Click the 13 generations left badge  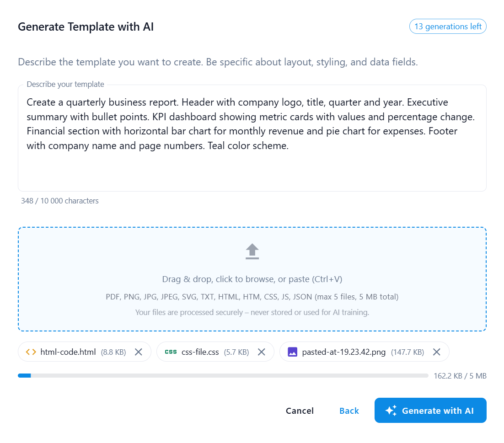click(448, 26)
